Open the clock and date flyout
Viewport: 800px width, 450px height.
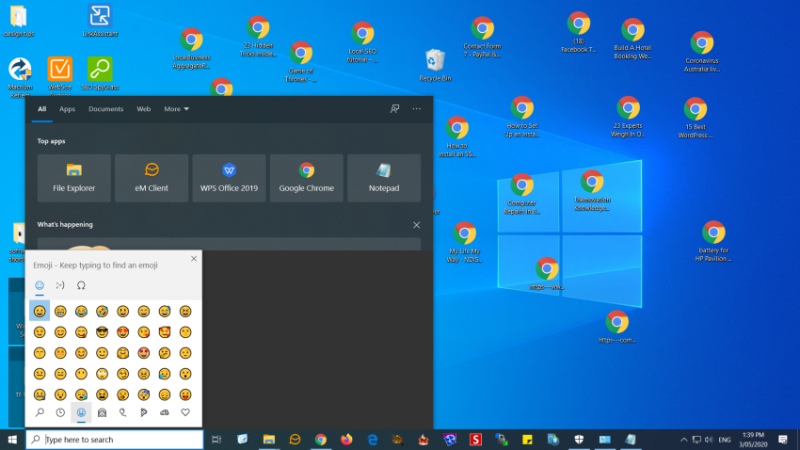(753, 439)
